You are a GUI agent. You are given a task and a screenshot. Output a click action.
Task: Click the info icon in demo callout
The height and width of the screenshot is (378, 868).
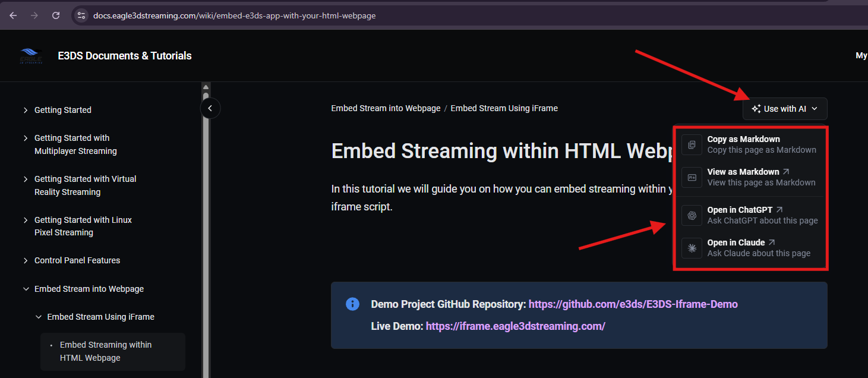(352, 304)
